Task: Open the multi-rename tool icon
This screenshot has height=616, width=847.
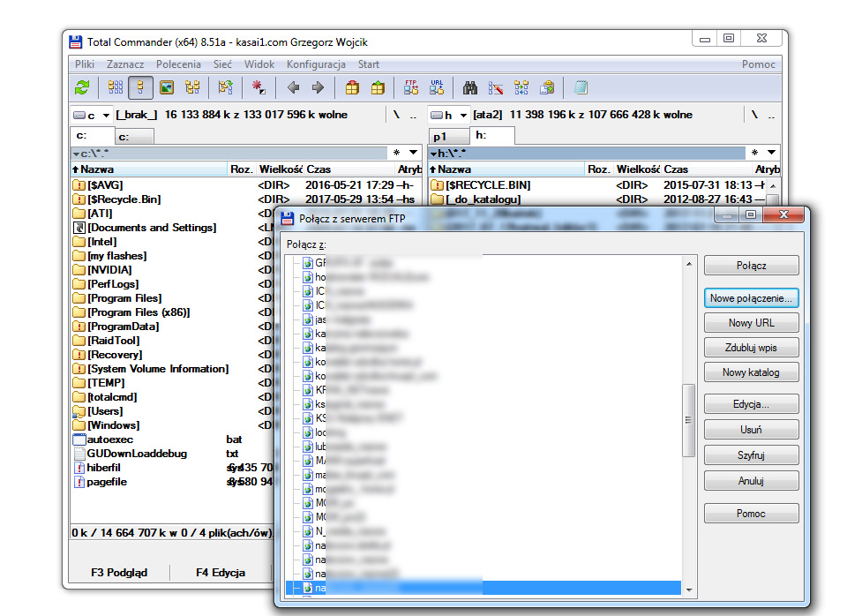Action: (x=495, y=87)
